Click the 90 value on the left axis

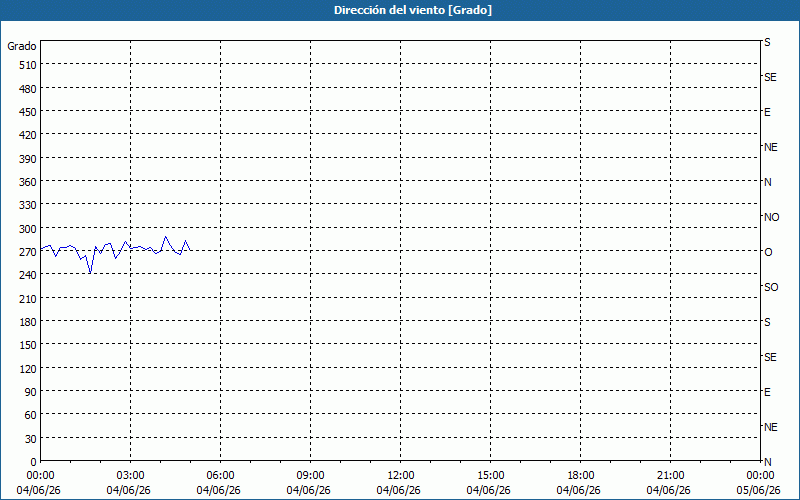[x=31, y=392]
